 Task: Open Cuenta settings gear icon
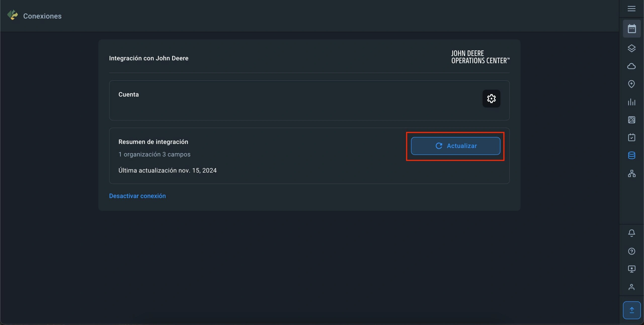pos(491,99)
